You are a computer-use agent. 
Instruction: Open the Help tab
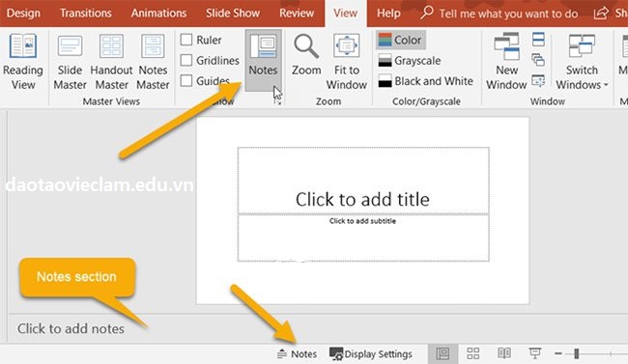point(388,14)
